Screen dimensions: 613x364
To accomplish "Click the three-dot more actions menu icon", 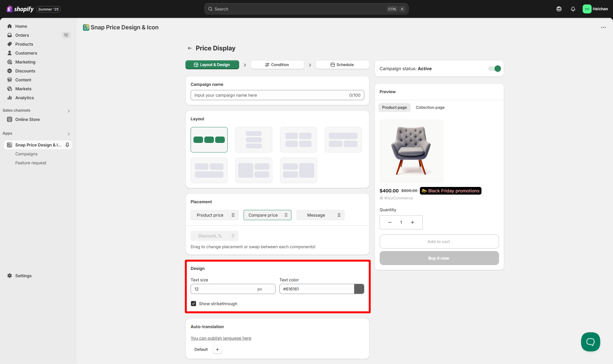I will tap(603, 27).
